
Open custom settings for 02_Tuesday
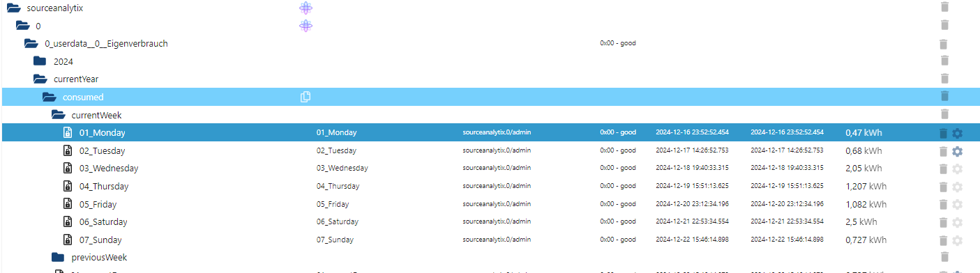(957, 151)
